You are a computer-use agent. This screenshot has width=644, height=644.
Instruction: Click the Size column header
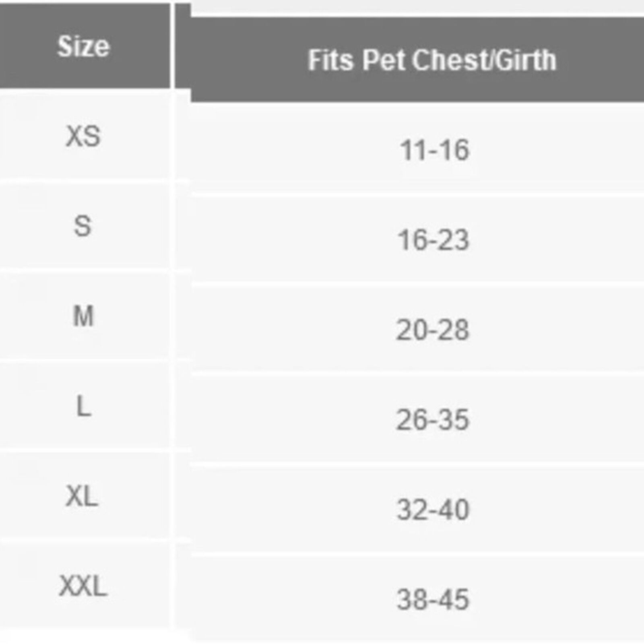tap(84, 46)
